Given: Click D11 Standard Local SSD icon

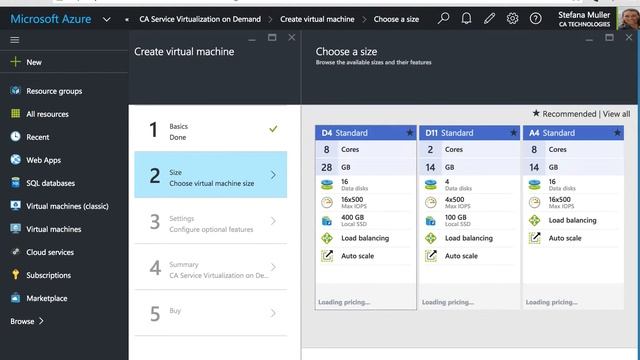Looking at the screenshot, I should coord(431,220).
